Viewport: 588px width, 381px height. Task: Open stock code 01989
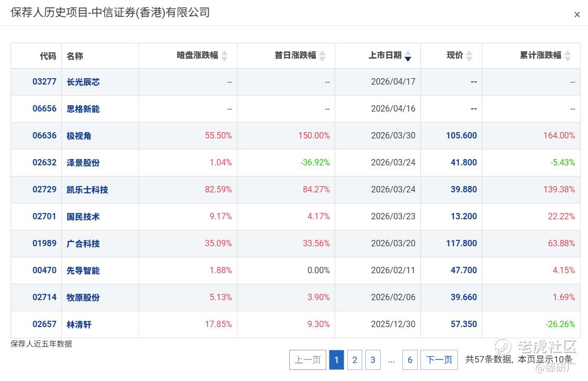(44, 244)
